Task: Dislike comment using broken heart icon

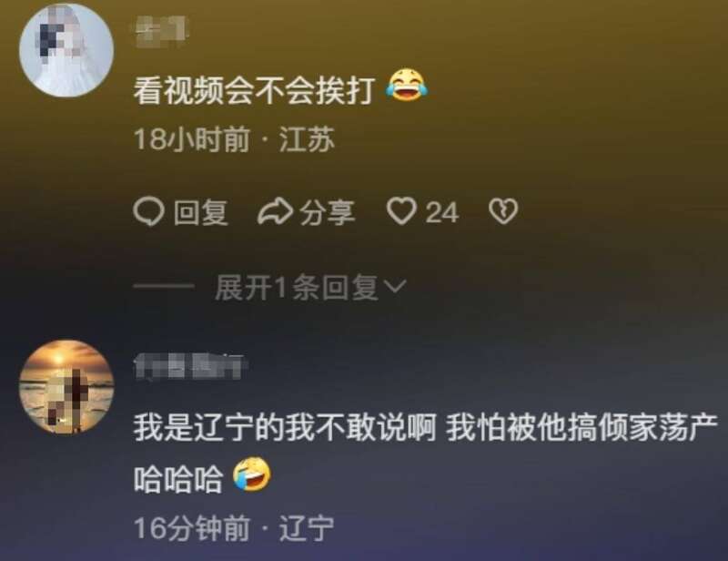Action: click(x=503, y=211)
